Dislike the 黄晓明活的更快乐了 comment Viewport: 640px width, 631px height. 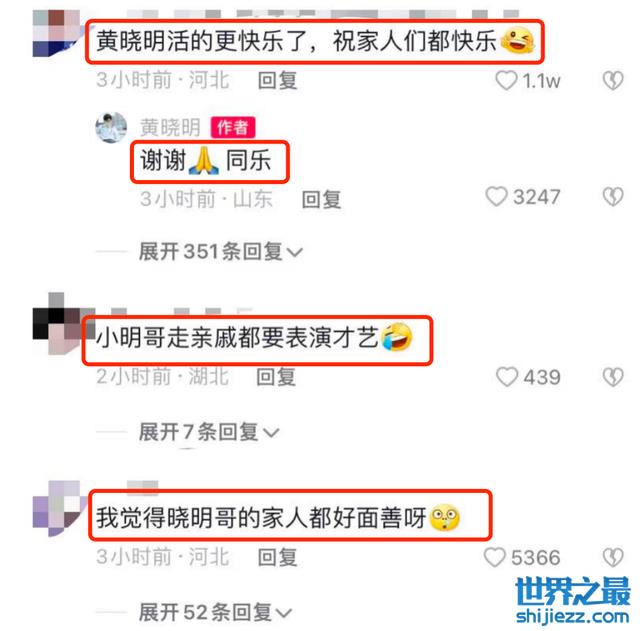point(613,80)
